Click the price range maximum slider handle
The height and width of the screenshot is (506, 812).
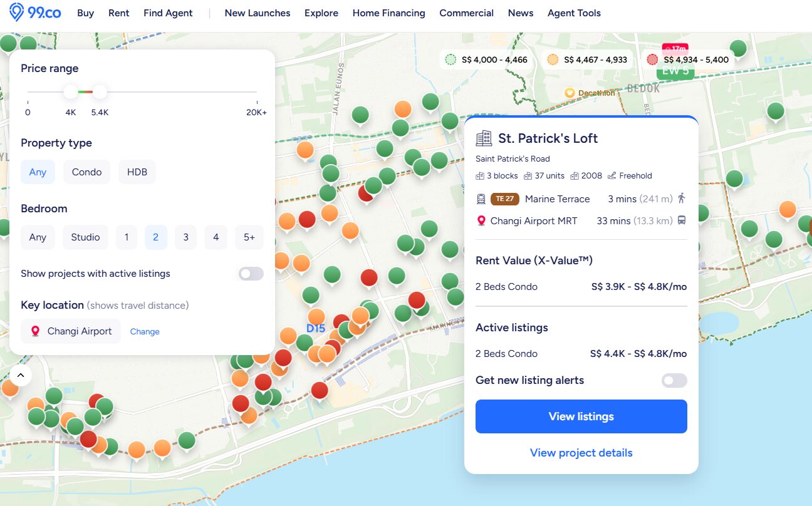click(x=100, y=92)
